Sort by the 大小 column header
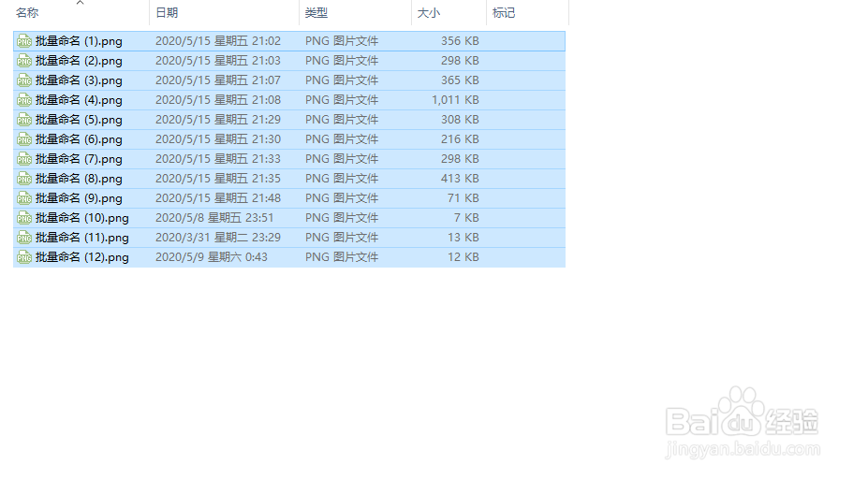This screenshot has height=479, width=868. point(429,12)
